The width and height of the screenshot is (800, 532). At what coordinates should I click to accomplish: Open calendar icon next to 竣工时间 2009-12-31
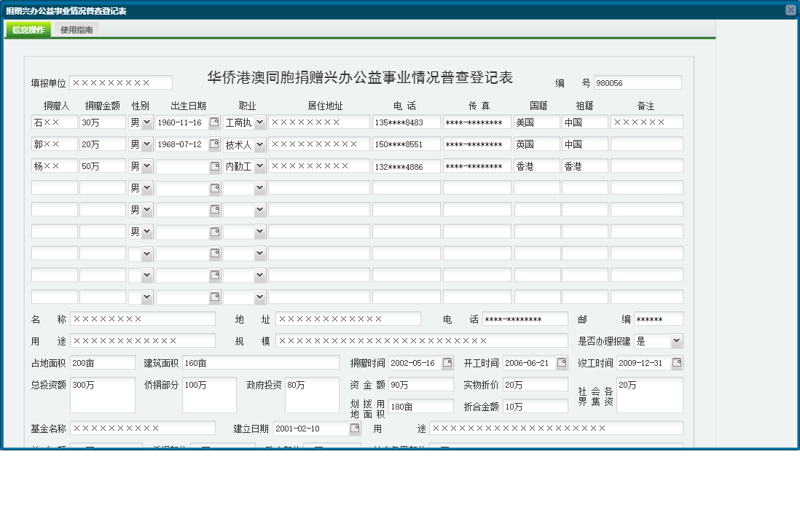coord(677,363)
